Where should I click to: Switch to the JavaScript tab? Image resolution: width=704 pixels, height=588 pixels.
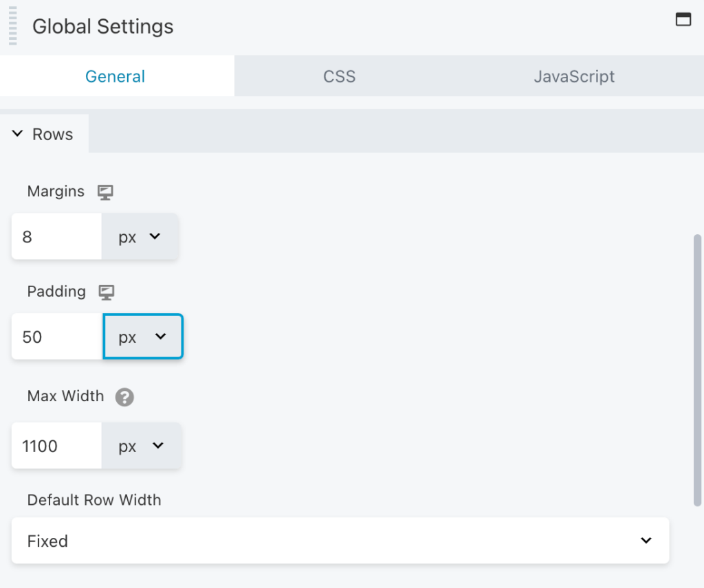coord(574,76)
